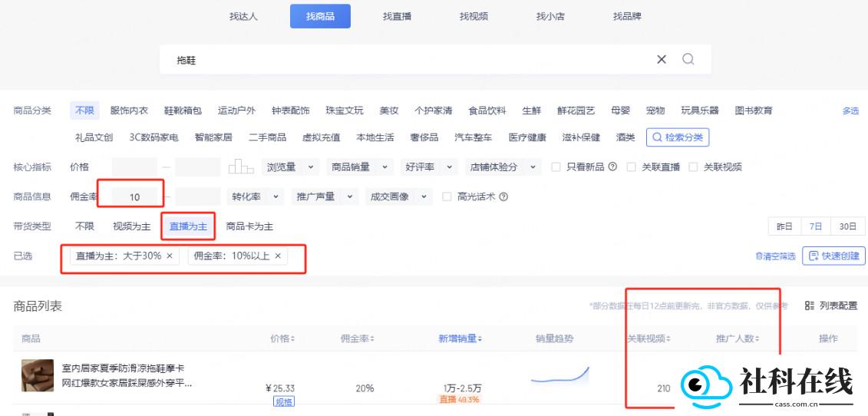Image resolution: width=868 pixels, height=416 pixels.
Task: Click the minimum price input field
Action: coord(134,167)
